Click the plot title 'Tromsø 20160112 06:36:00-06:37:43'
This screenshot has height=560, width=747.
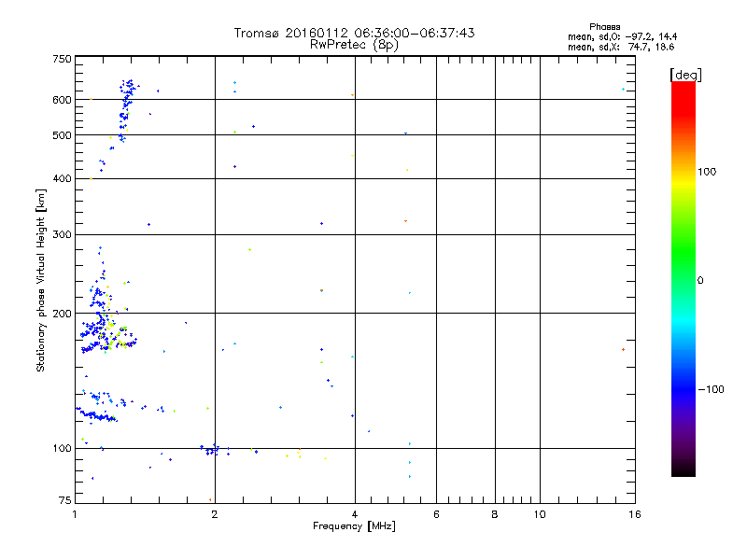(x=354, y=33)
